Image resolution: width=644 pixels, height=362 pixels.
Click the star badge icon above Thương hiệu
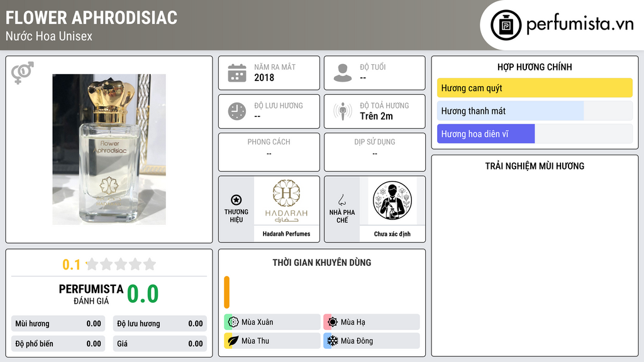tap(236, 200)
